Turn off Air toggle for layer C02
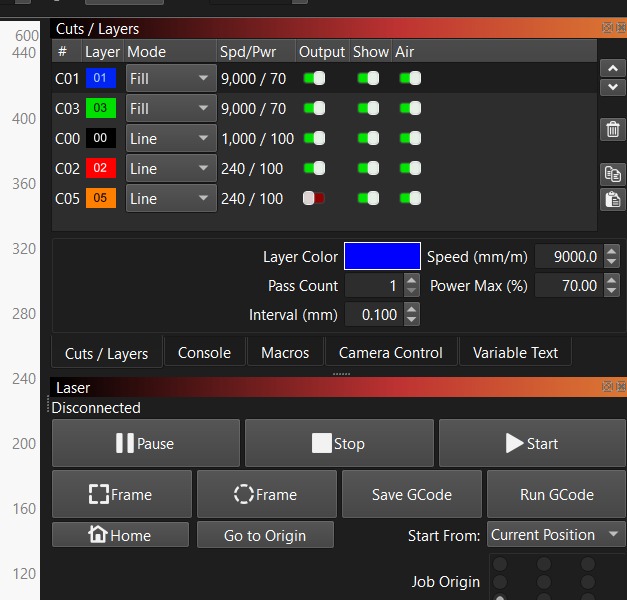The height and width of the screenshot is (600, 627). pyautogui.click(x=410, y=169)
